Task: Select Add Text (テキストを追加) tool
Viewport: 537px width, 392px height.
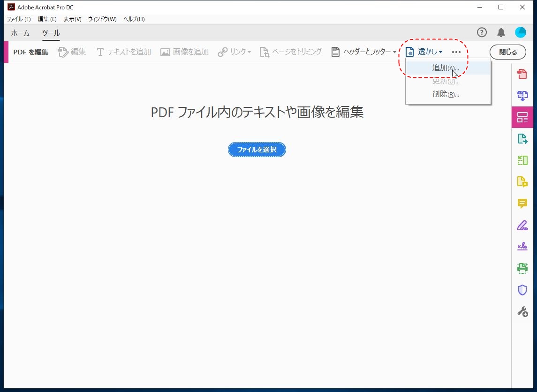Action: [x=124, y=52]
